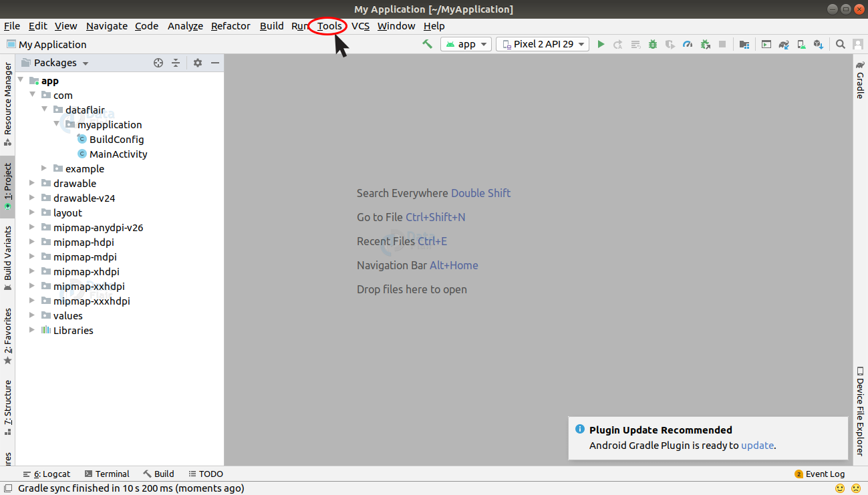Run the app with green play icon
868x495 pixels.
pyautogui.click(x=601, y=44)
